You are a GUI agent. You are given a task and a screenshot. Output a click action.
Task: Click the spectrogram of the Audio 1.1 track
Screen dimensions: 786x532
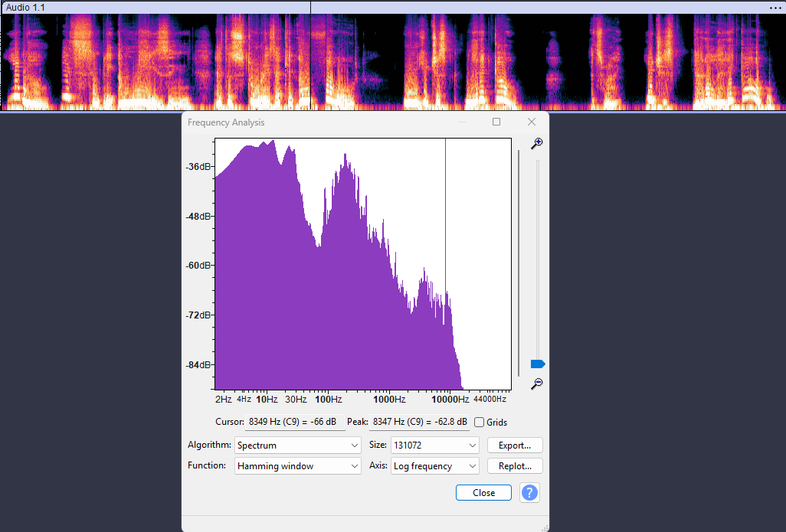(393, 61)
